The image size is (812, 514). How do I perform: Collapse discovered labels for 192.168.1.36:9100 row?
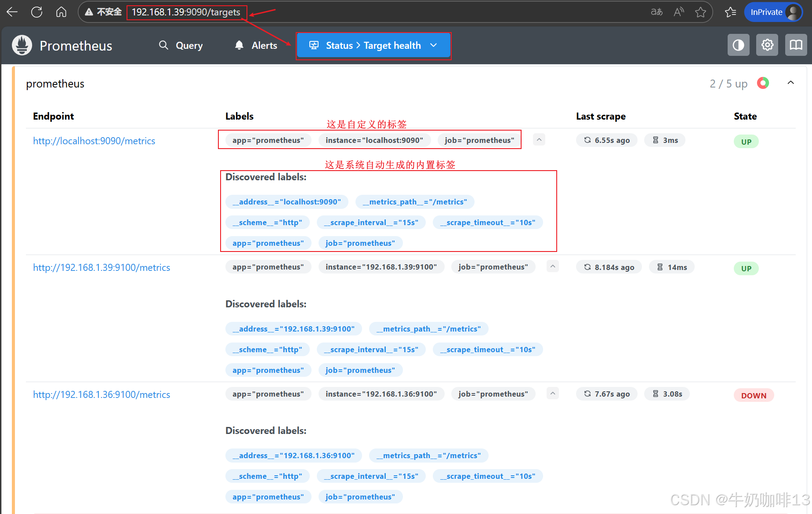point(553,394)
